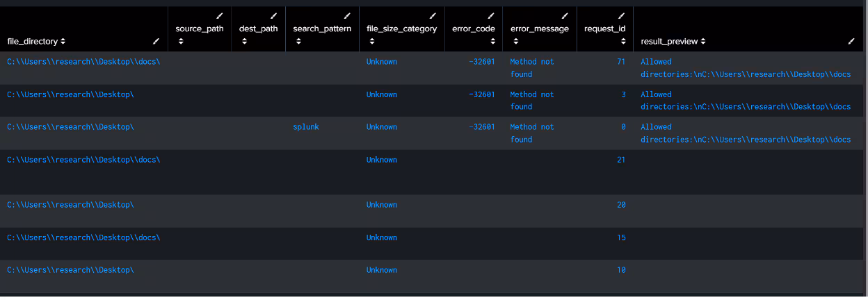Open the request ID 71 cell value
This screenshot has height=300, width=868.
621,62
